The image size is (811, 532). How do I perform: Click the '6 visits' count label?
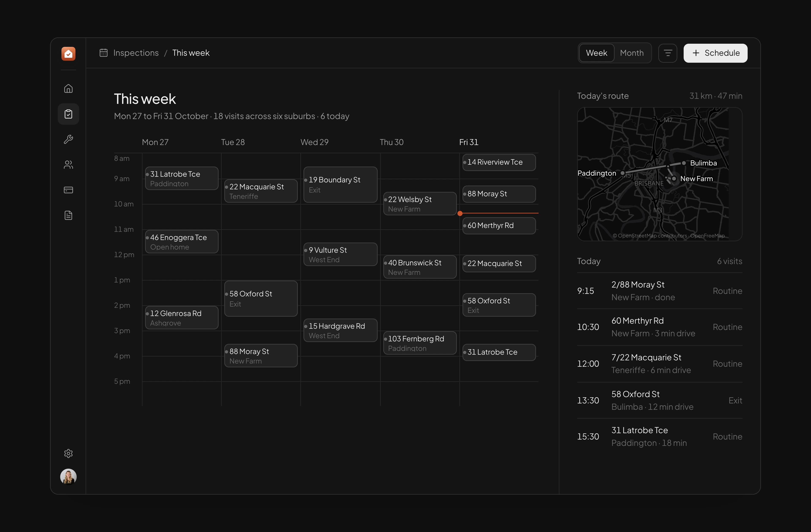click(729, 261)
